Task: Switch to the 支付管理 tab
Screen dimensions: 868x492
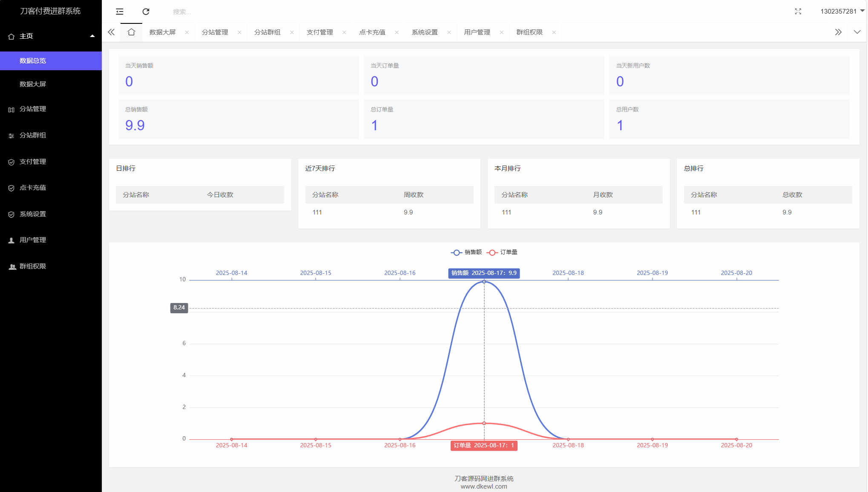Action: tap(320, 31)
